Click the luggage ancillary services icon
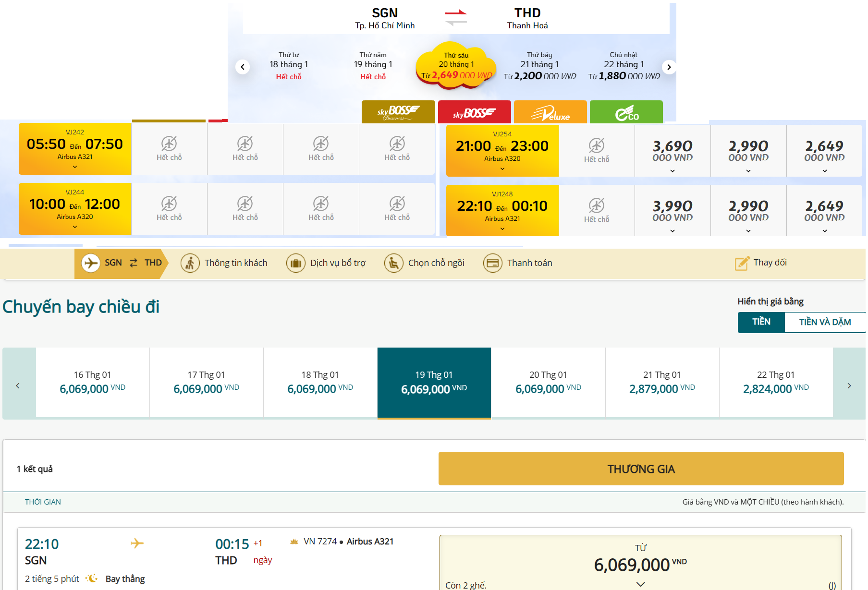 click(x=296, y=263)
